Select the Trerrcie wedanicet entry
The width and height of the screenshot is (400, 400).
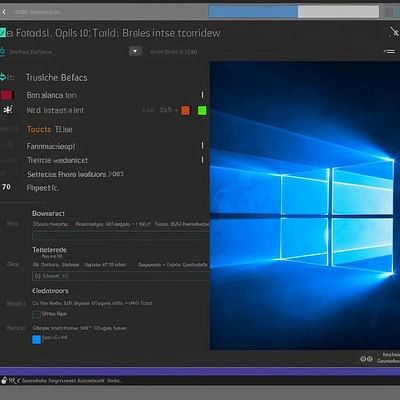pyautogui.click(x=57, y=160)
